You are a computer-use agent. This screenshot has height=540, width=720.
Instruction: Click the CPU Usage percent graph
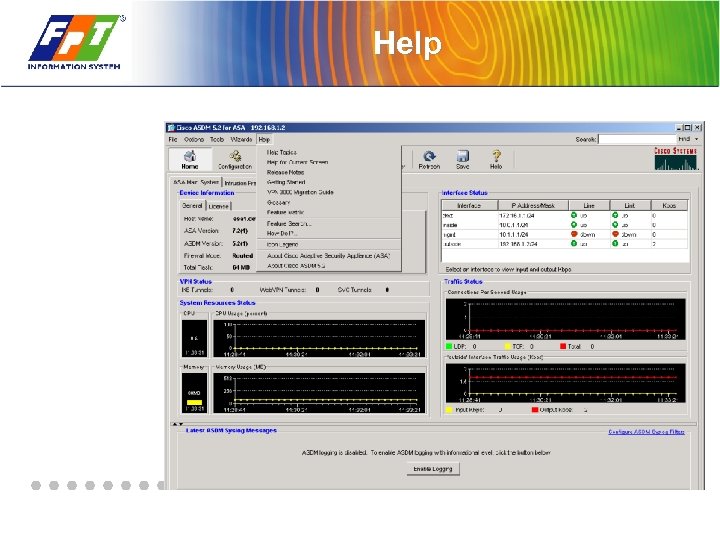tap(319, 339)
